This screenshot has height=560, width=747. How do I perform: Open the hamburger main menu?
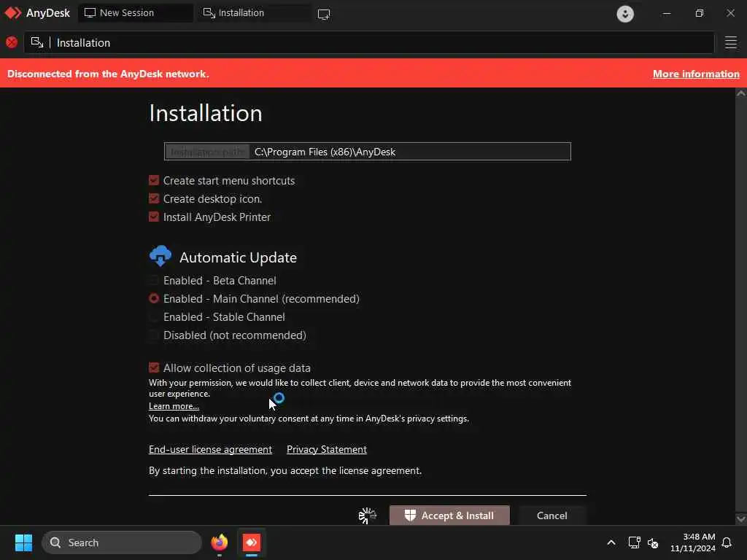point(730,42)
